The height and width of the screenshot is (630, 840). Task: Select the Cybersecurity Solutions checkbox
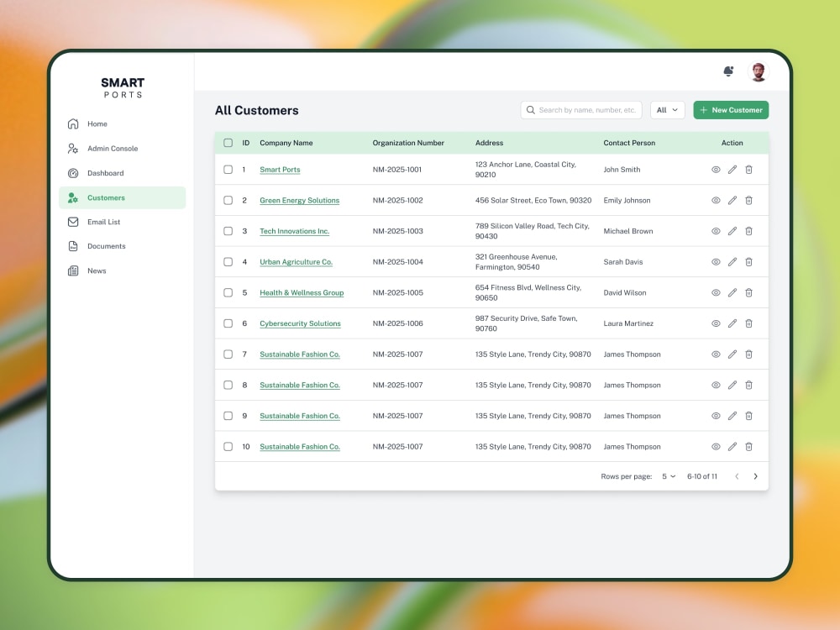click(x=228, y=323)
